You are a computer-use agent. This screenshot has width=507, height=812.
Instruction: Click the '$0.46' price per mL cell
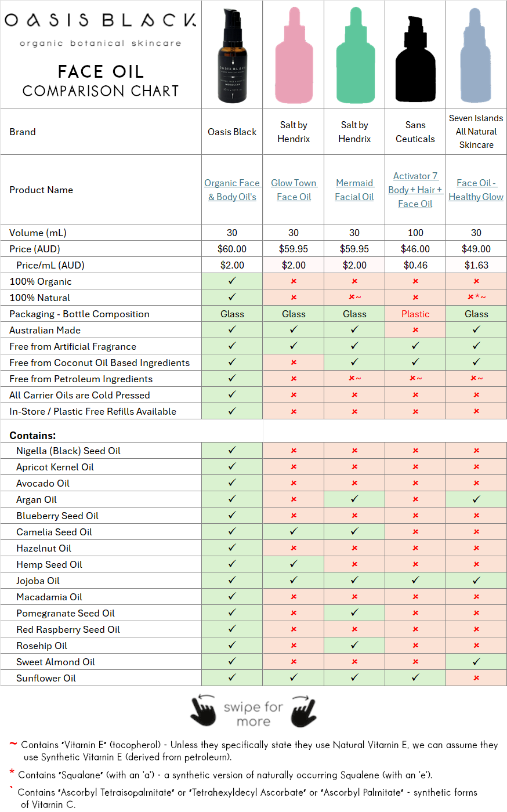coord(415,265)
